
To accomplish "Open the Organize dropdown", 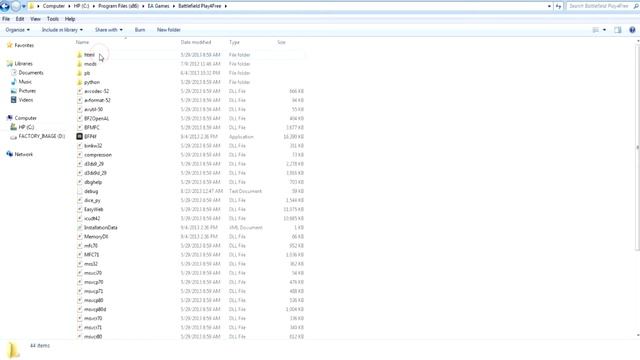I will click(x=17, y=30).
